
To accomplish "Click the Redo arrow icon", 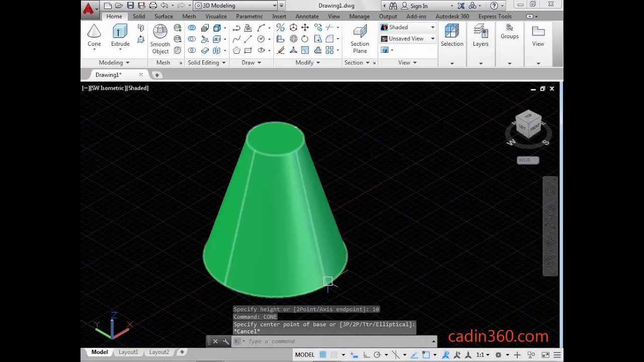I will (181, 6).
